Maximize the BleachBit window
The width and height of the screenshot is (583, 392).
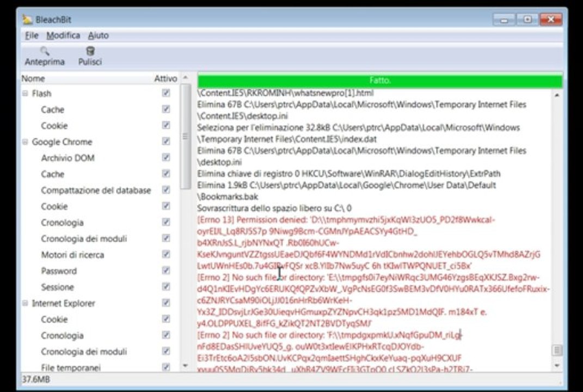pyautogui.click(x=527, y=20)
